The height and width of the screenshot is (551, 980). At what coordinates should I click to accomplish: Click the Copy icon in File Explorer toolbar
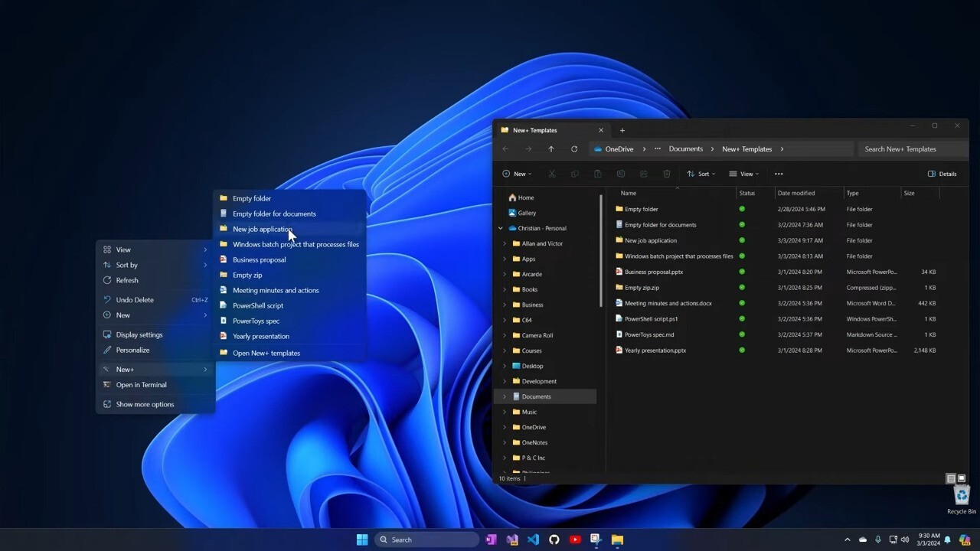575,174
